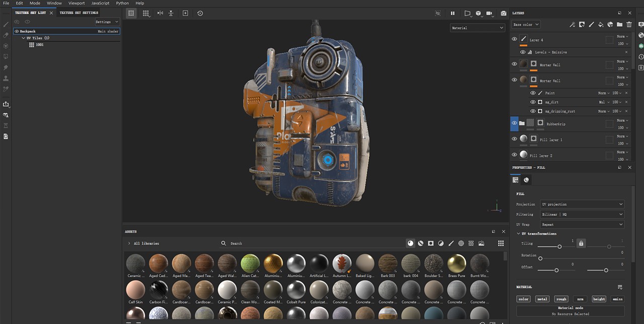The image size is (644, 324).
Task: Delete layer using the trash icon
Action: pyautogui.click(x=629, y=24)
